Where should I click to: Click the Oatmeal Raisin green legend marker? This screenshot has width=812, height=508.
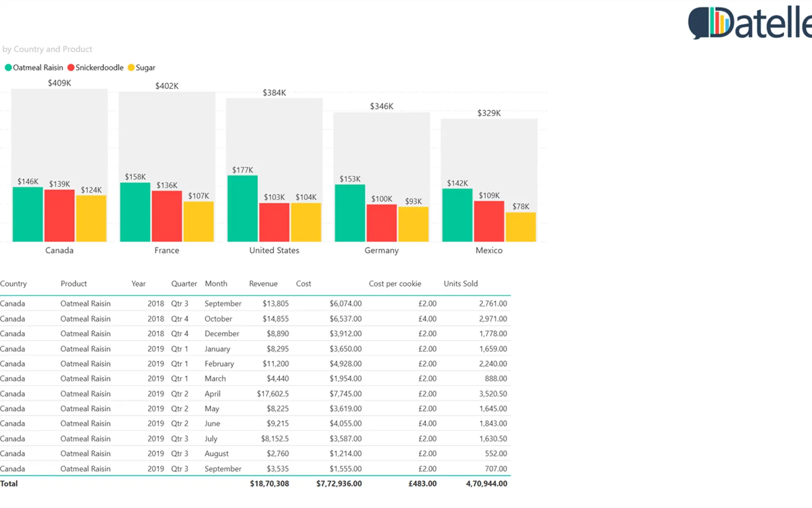click(8, 68)
